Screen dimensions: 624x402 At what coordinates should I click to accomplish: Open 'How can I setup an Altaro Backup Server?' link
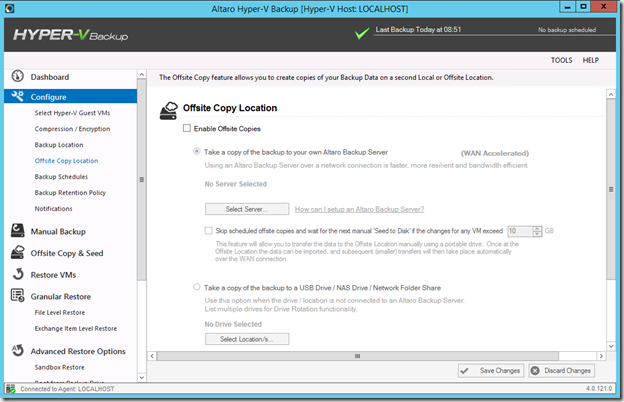click(359, 209)
